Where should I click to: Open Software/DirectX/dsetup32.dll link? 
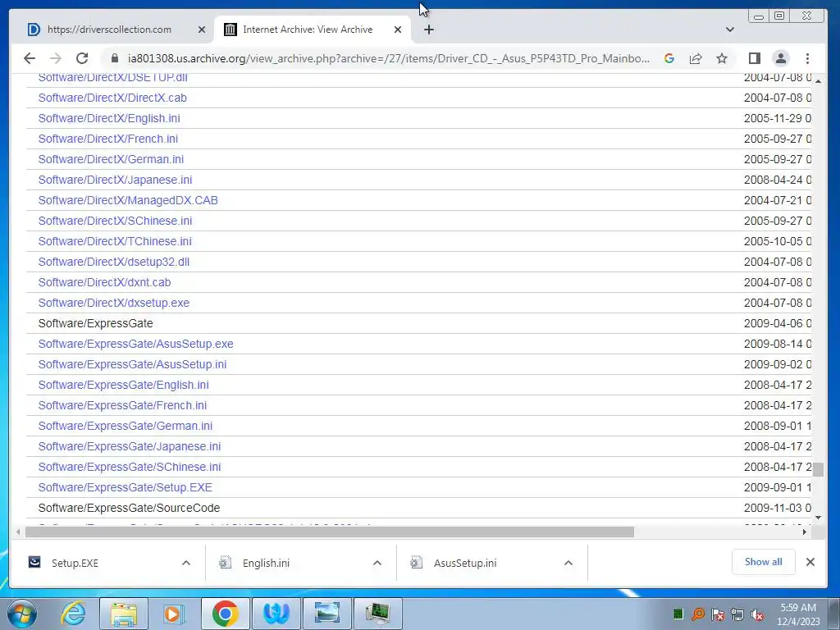(x=114, y=262)
